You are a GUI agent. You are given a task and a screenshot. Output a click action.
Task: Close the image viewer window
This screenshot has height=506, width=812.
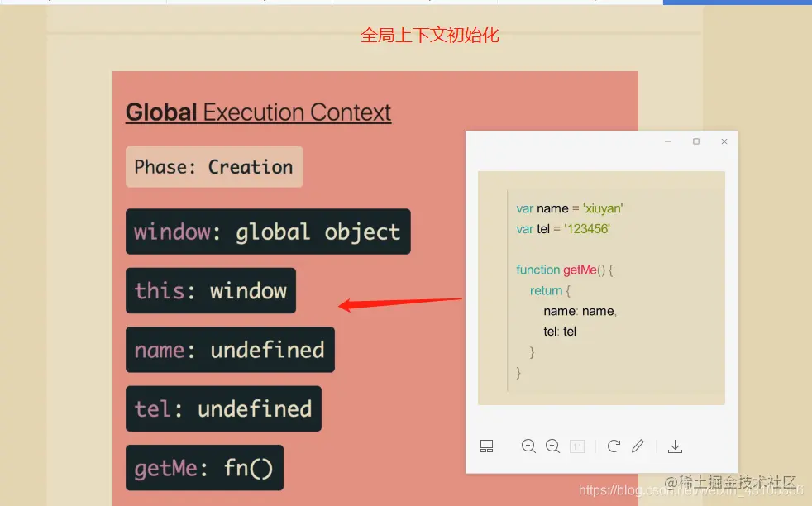coord(724,141)
